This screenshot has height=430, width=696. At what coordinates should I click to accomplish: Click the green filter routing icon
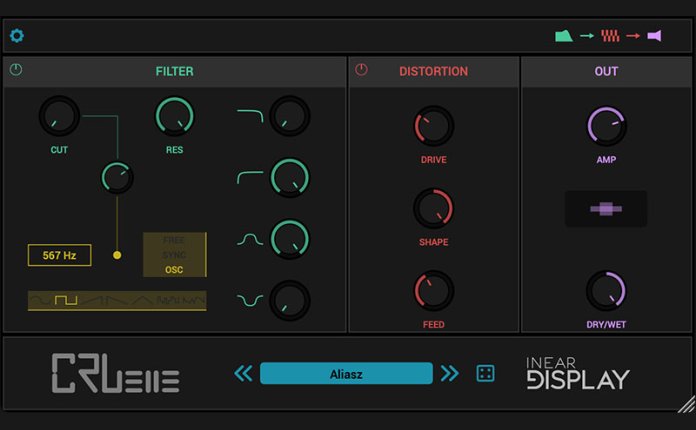pyautogui.click(x=565, y=36)
